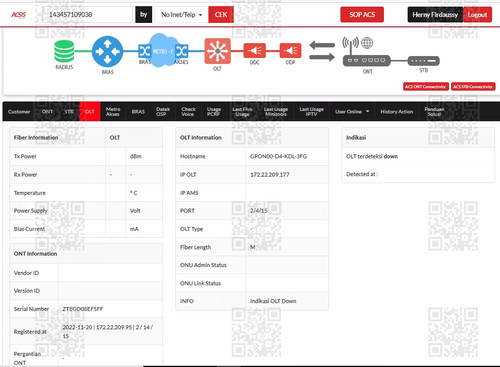Click the ODP splitter icon
The image size is (500, 367).
pyautogui.click(x=290, y=51)
